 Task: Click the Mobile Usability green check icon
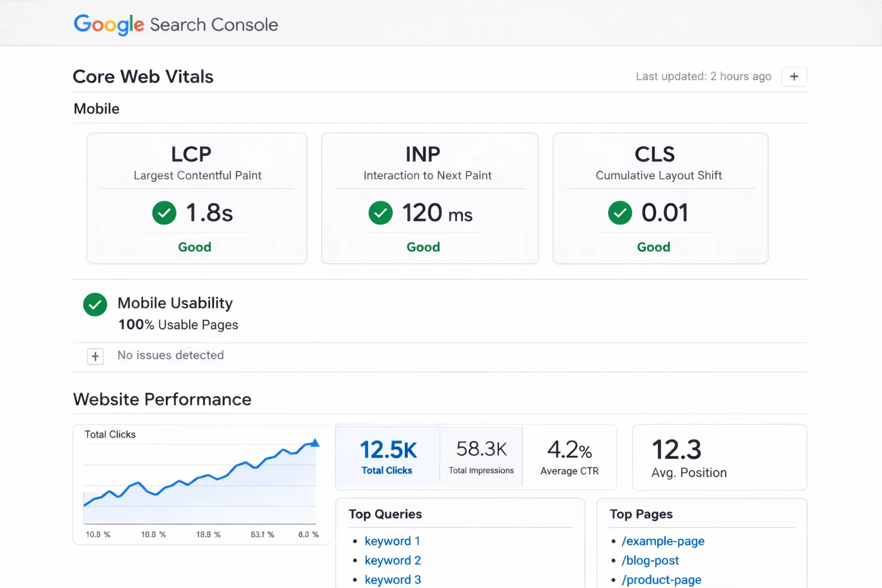[95, 304]
